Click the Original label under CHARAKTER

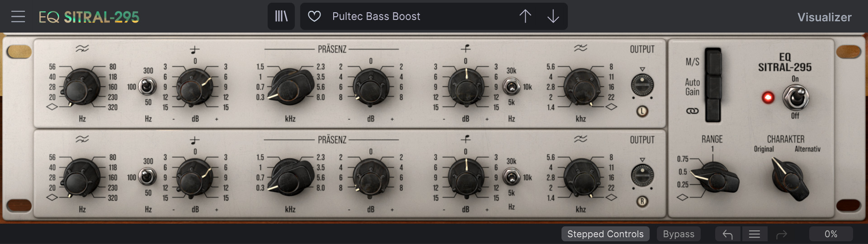tap(764, 149)
